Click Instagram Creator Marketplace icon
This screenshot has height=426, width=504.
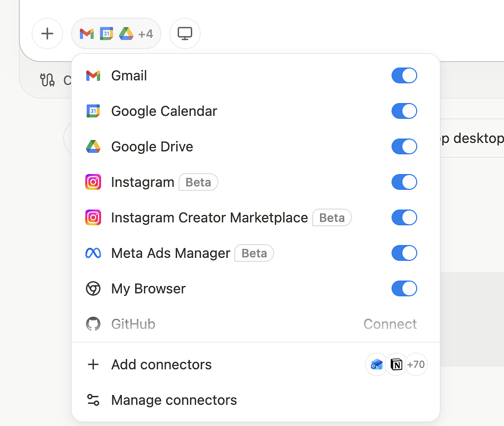(x=93, y=217)
